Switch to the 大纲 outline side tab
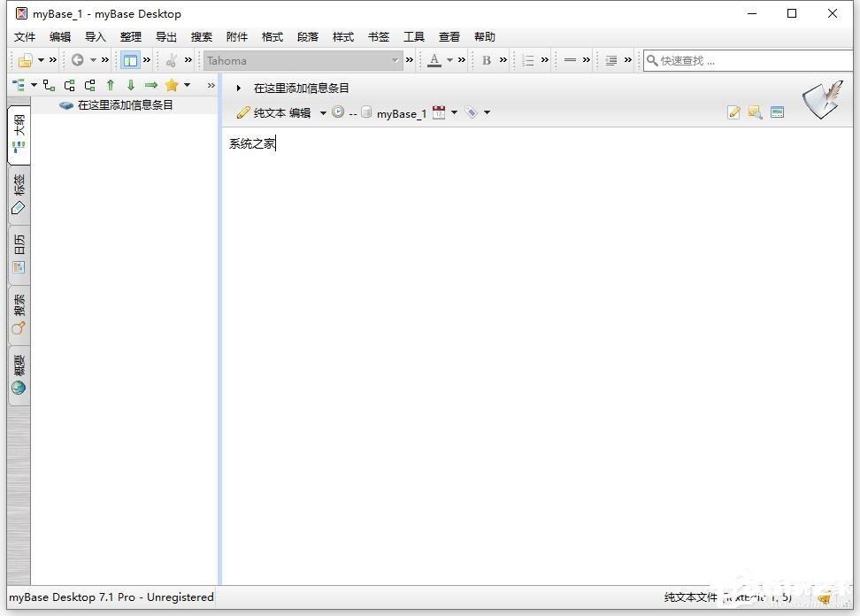Image resolution: width=860 pixels, height=616 pixels. [19, 135]
